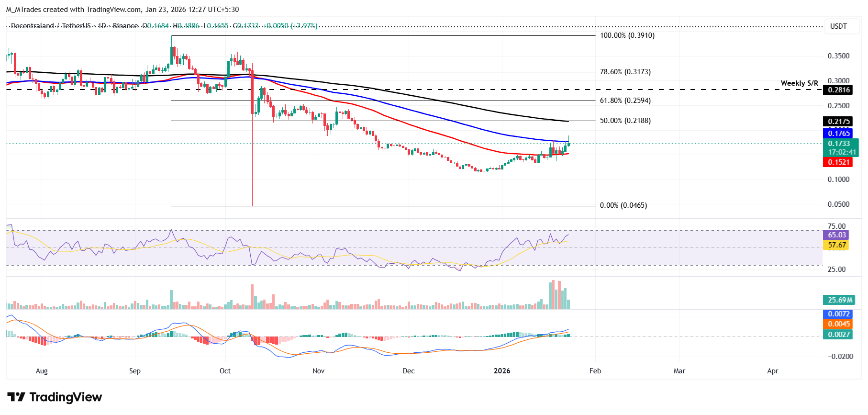Click the yellow RSI average 57.67 tag

tap(837, 245)
